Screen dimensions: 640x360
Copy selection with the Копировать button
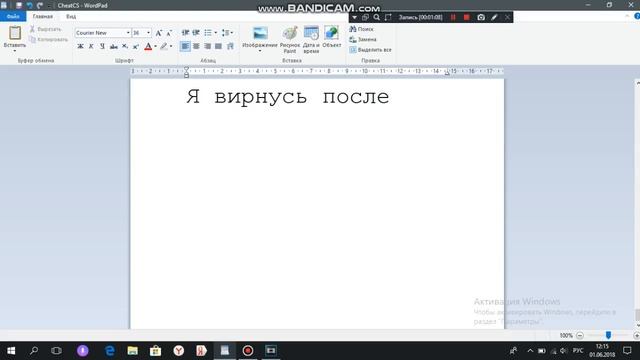point(48,40)
